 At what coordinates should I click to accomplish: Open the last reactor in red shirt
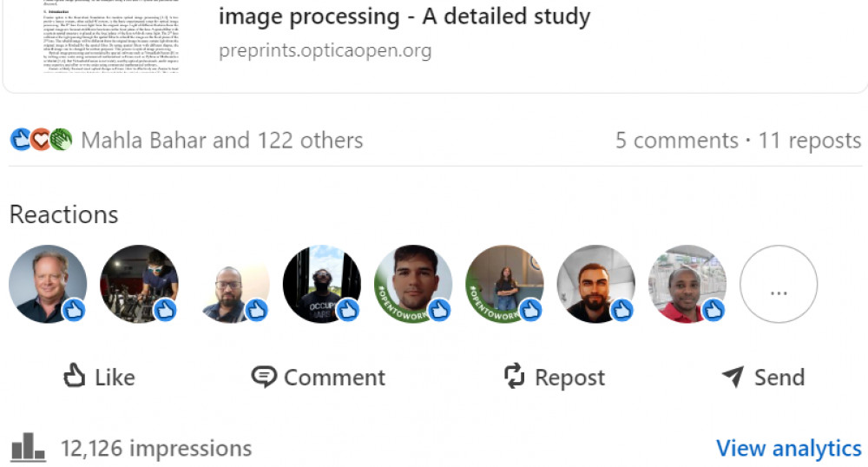[687, 284]
